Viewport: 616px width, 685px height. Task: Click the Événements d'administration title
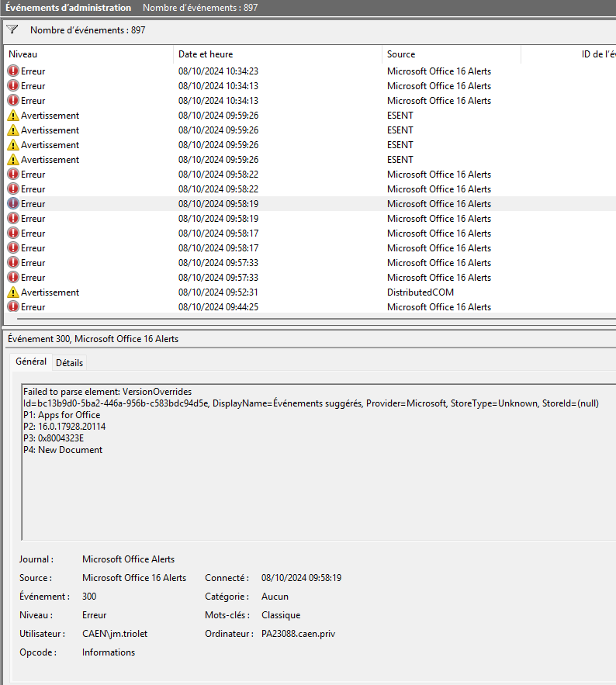68,8
